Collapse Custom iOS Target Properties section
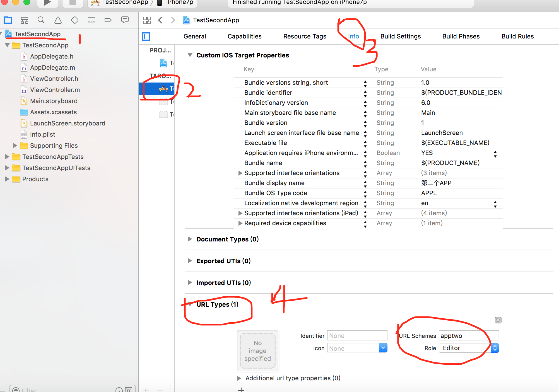Screen dimensions: 559x392 tap(190, 55)
